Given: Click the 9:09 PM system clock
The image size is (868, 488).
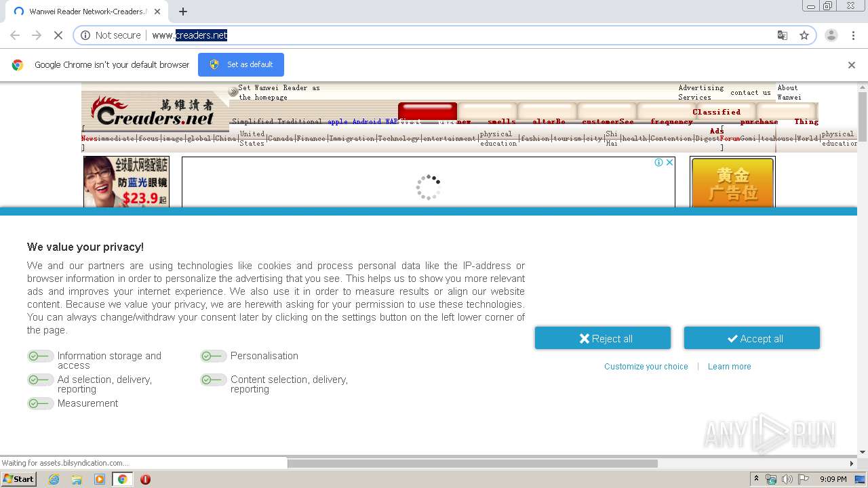Looking at the screenshot, I should point(833,479).
